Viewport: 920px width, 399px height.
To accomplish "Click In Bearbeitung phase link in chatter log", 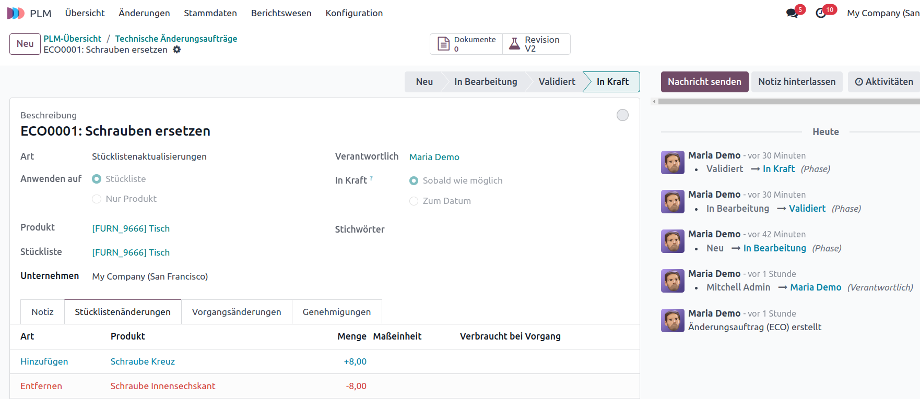I will point(774,248).
